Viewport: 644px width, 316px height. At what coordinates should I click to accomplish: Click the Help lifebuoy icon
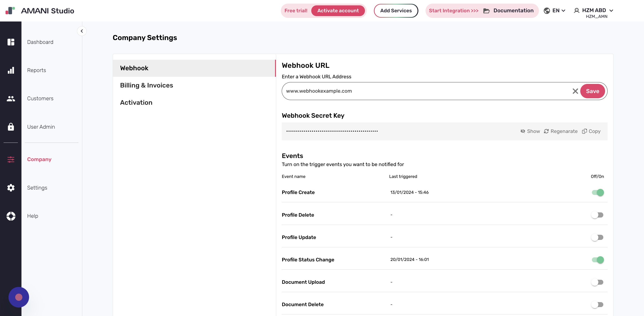tap(11, 216)
